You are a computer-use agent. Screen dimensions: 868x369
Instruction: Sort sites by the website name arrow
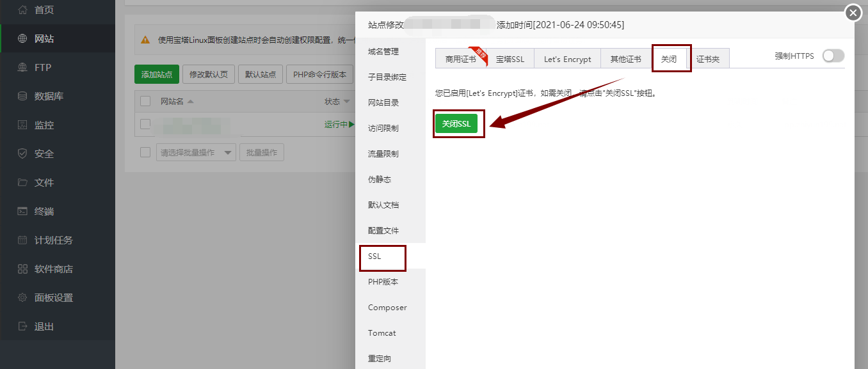coord(190,102)
